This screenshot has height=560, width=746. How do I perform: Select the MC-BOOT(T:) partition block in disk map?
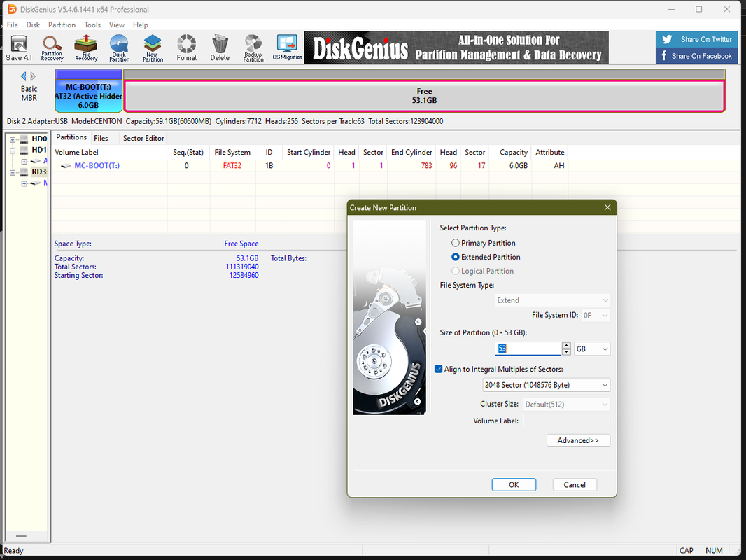(x=88, y=91)
